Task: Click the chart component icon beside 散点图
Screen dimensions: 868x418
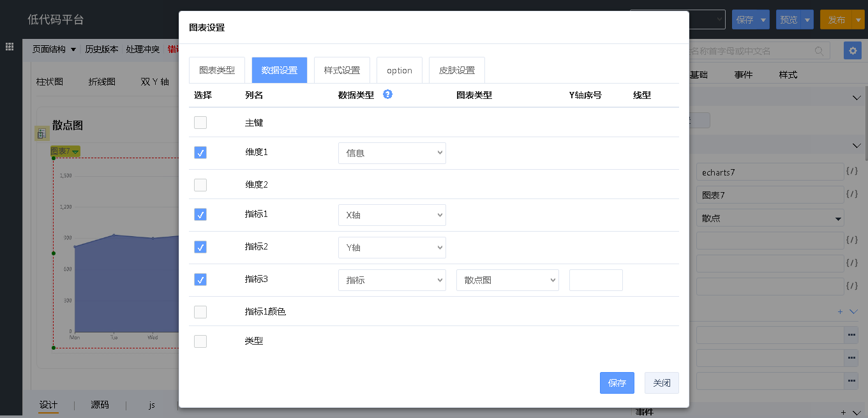Action: point(41,133)
